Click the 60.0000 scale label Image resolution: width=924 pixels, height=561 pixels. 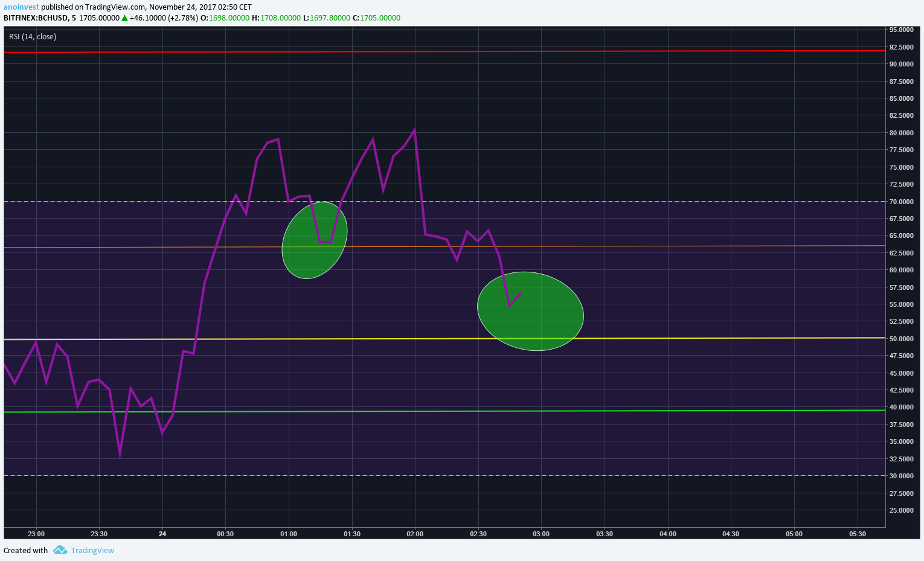pos(901,270)
